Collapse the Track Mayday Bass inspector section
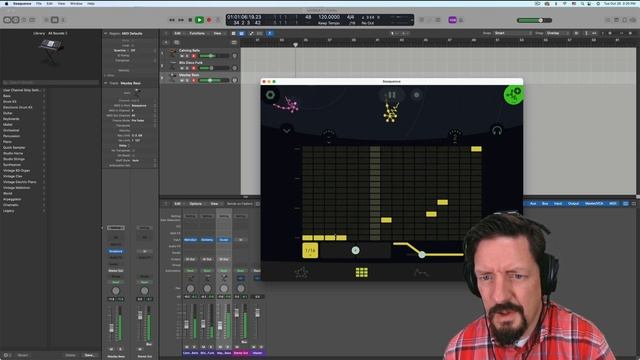This screenshot has height=360, width=640. [x=106, y=83]
